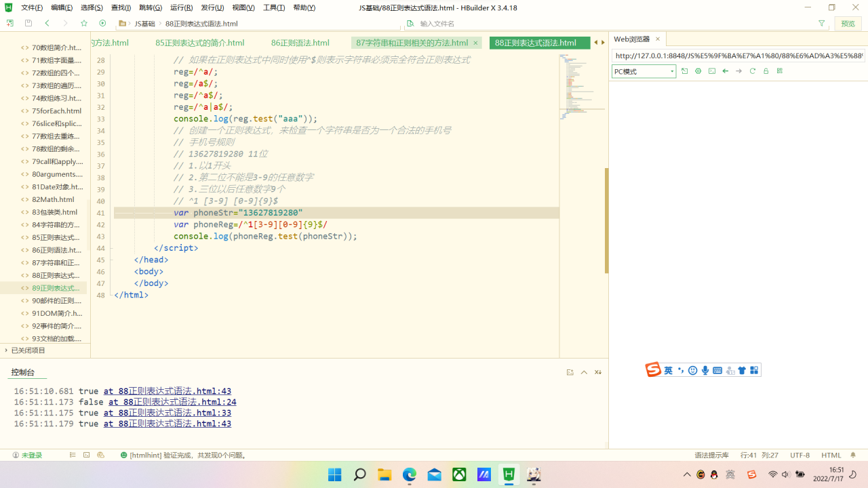The width and height of the screenshot is (868, 488).
Task: Click the 预览 preview button
Action: (848, 23)
